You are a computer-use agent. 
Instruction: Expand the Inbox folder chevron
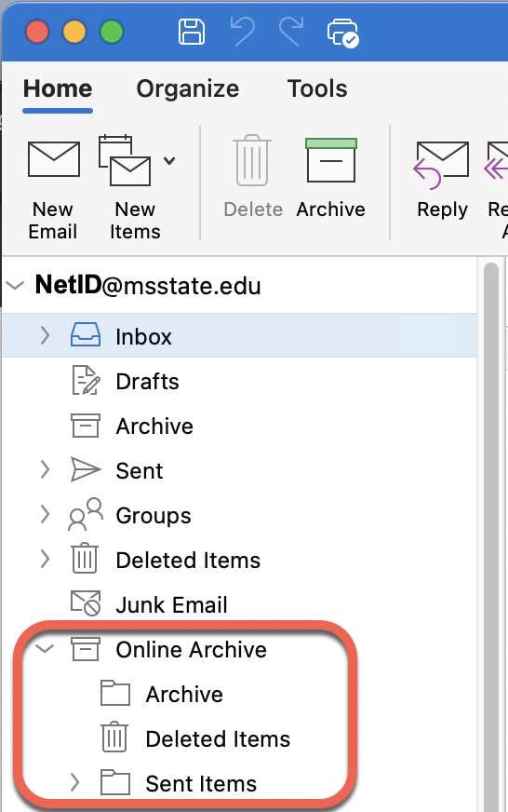[45, 335]
